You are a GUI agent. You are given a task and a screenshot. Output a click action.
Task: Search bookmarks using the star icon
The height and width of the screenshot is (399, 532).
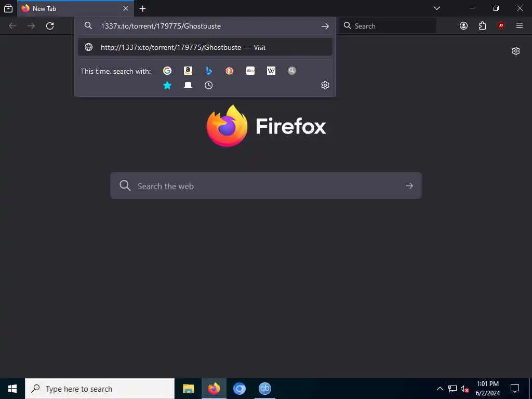coord(167,85)
